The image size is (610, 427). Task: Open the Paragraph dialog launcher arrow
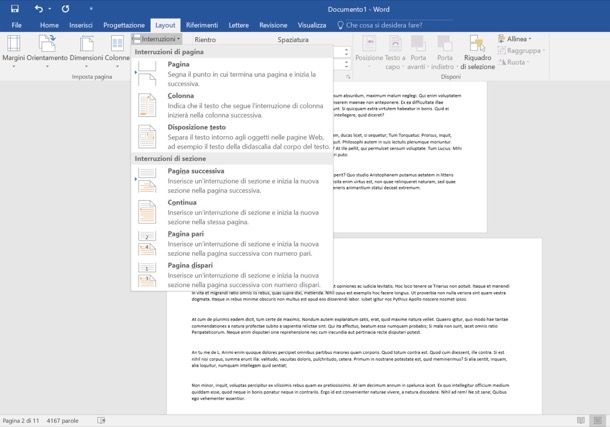pyautogui.click(x=348, y=77)
